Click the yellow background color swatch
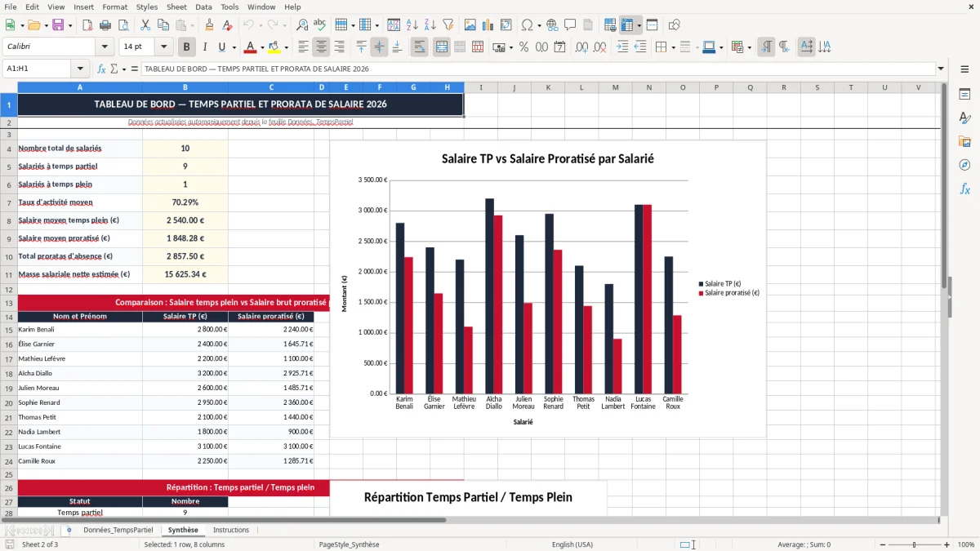The width and height of the screenshot is (980, 551). [x=274, y=47]
